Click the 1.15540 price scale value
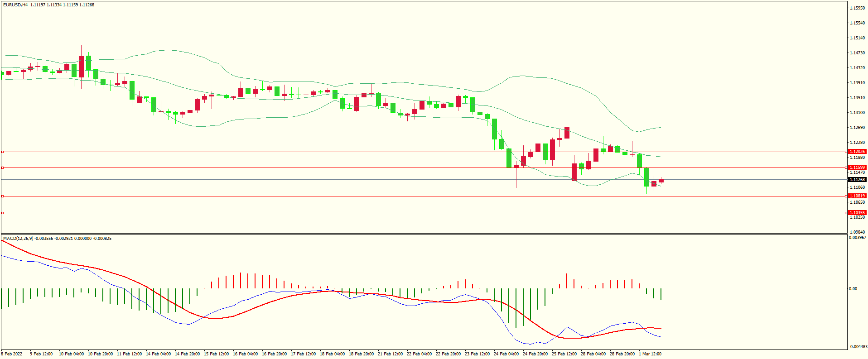Screen dimensions: 868x359 tap(858, 23)
